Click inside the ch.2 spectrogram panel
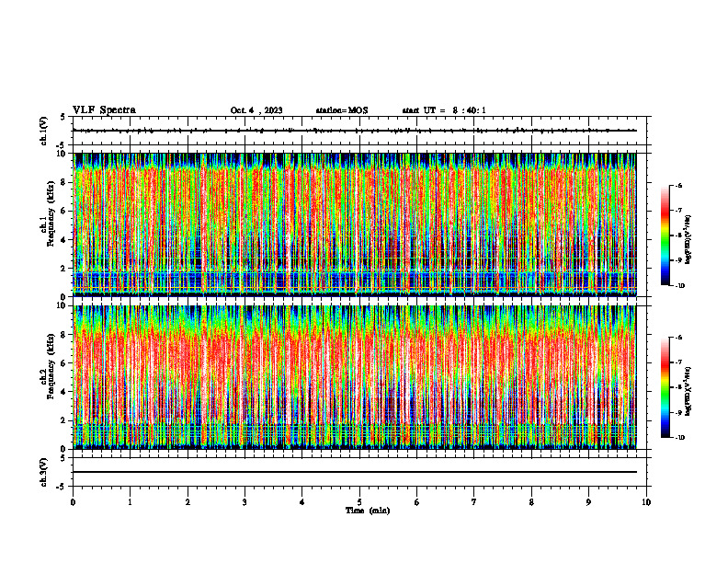The width and height of the screenshot is (728, 563). pyautogui.click(x=355, y=377)
